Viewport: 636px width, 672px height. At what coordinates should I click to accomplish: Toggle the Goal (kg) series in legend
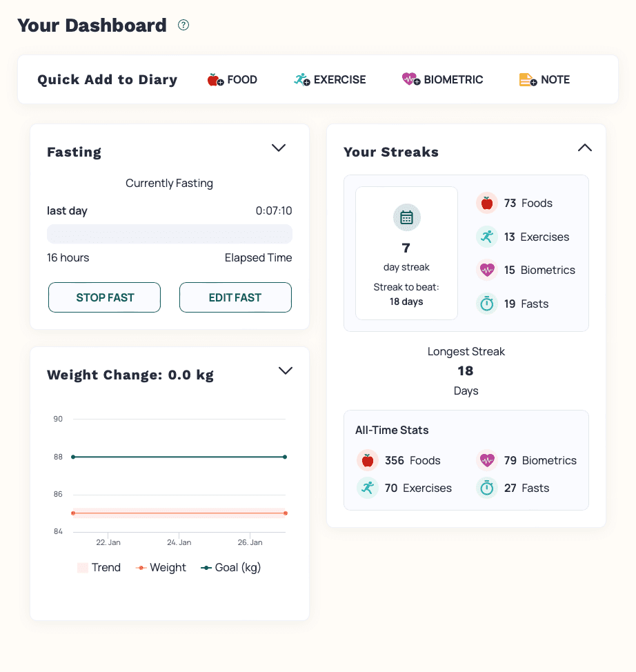pos(230,568)
